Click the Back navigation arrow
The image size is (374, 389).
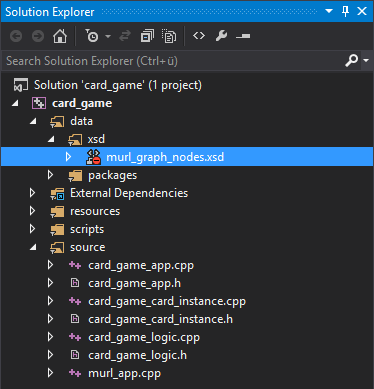coord(16,36)
